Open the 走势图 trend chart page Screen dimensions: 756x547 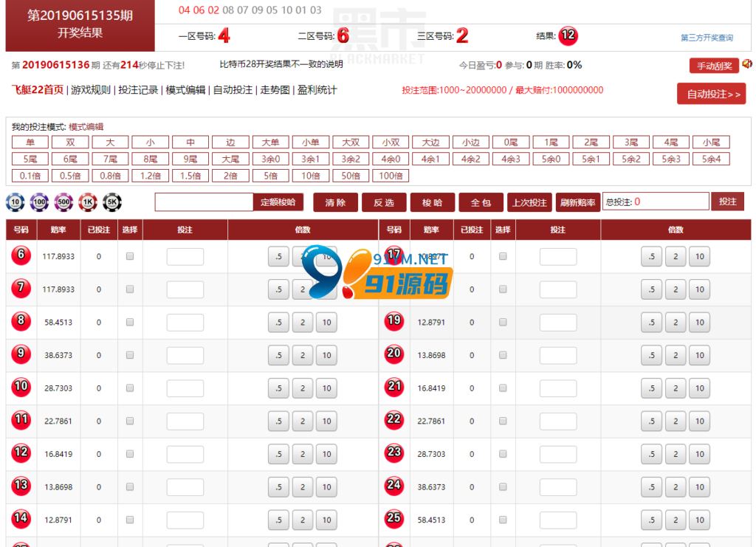coord(275,90)
